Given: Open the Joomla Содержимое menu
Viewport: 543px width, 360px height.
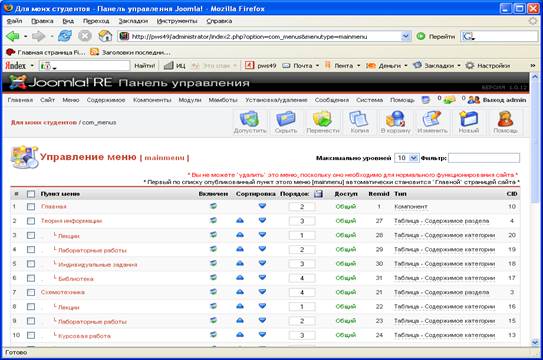Looking at the screenshot, I should (x=106, y=100).
